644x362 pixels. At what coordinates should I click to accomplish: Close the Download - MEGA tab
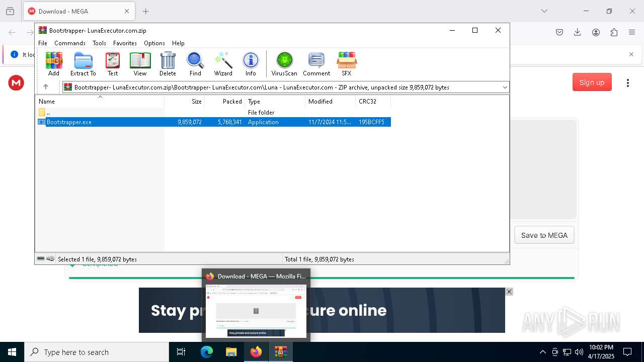pos(127,11)
